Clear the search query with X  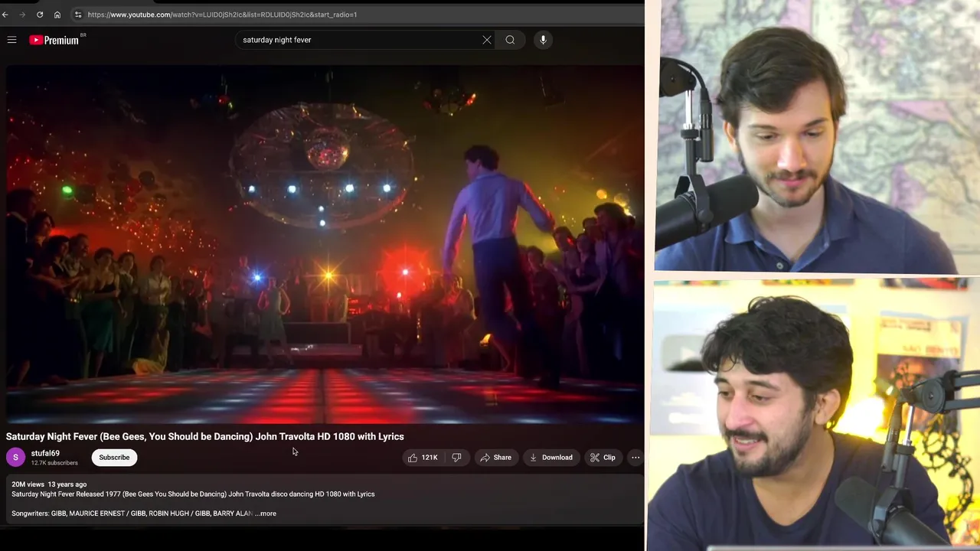[x=487, y=40]
